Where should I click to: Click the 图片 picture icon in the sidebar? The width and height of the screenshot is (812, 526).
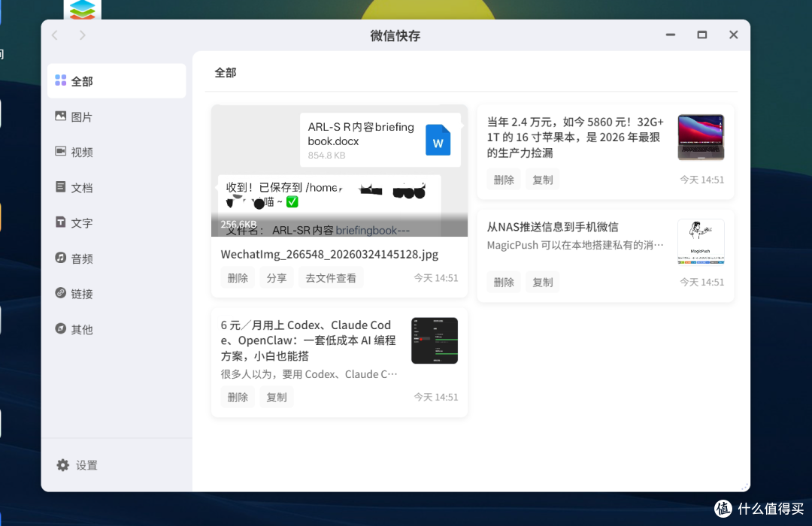coord(61,116)
